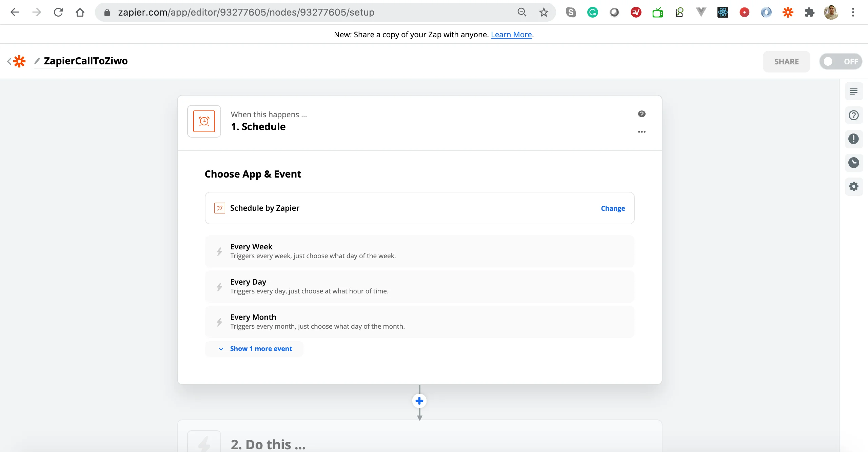Select Schedule by Zapier app field
Viewport: 868px width, 452px height.
click(x=419, y=208)
